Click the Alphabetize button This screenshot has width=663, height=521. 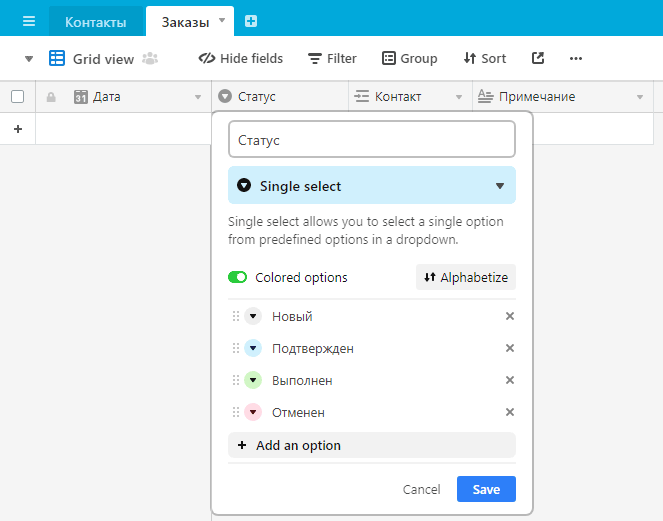(466, 277)
